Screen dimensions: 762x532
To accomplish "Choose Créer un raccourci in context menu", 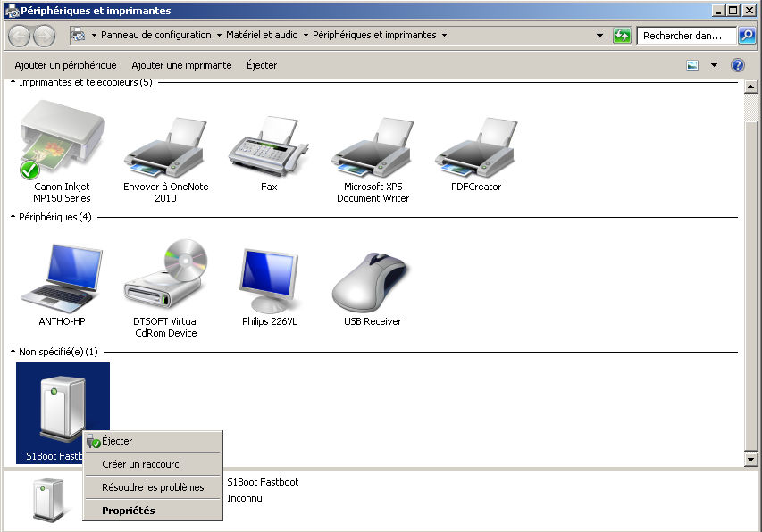I will [x=153, y=464].
